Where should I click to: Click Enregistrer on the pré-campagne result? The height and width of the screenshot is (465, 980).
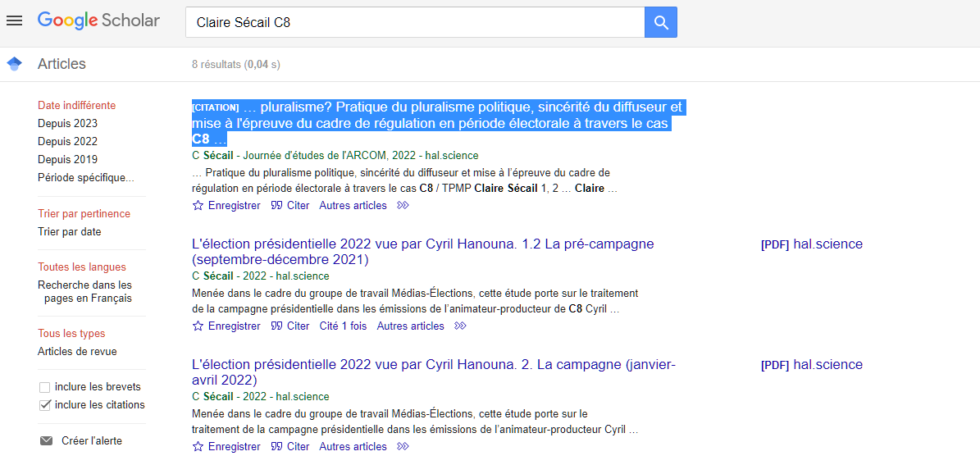point(234,326)
